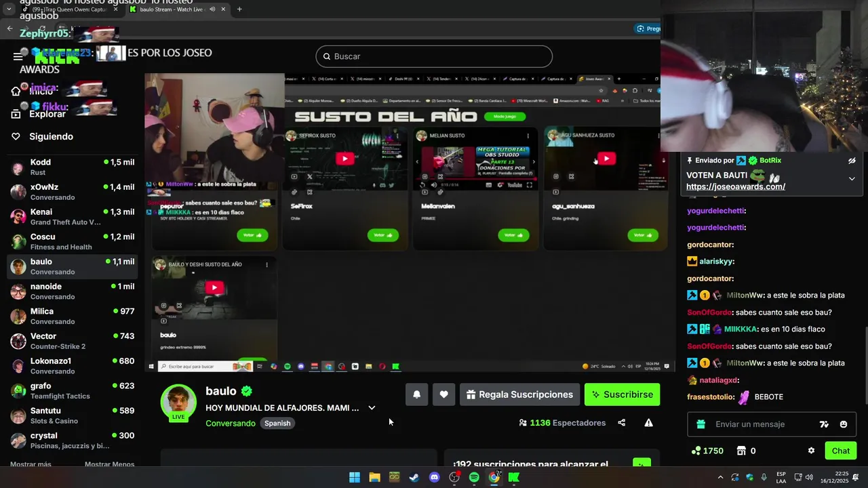Click the Regala Suscripciones button
868x488 pixels.
tap(520, 394)
